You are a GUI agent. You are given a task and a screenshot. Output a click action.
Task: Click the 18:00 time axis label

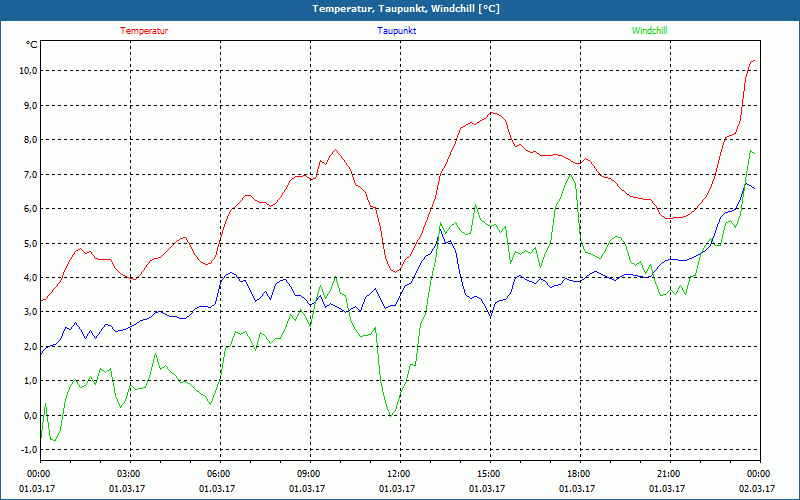point(580,474)
